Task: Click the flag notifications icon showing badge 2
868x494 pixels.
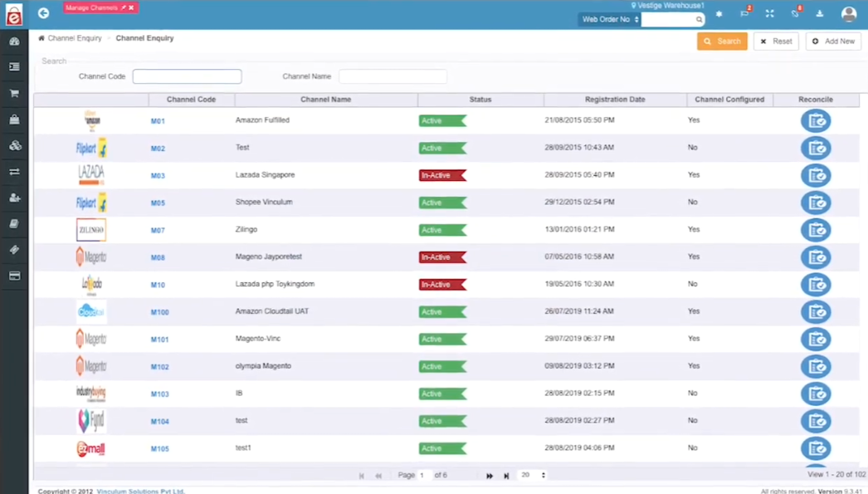Action: pos(745,14)
